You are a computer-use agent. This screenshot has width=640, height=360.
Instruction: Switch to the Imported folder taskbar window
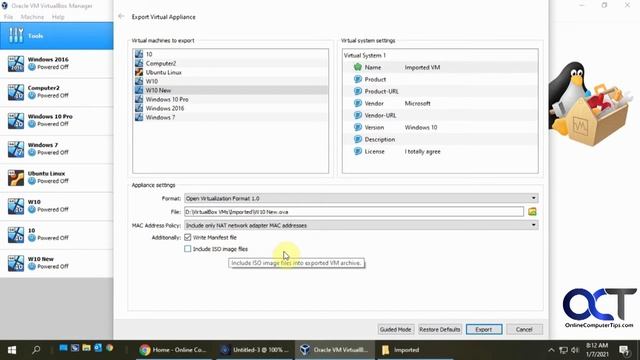416,350
